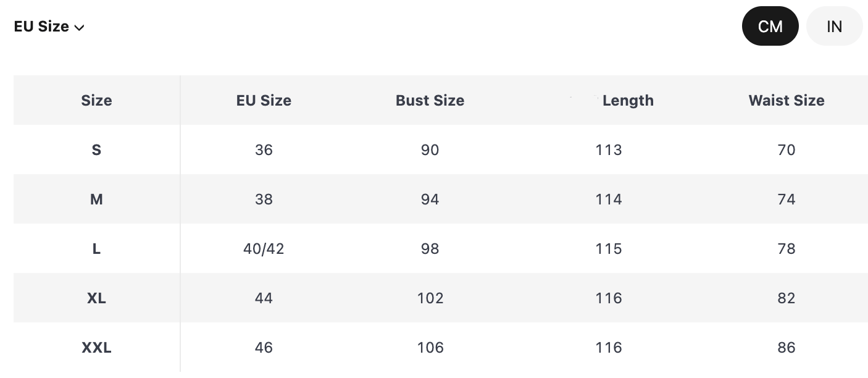
Task: Switch units to CM
Action: point(770,26)
